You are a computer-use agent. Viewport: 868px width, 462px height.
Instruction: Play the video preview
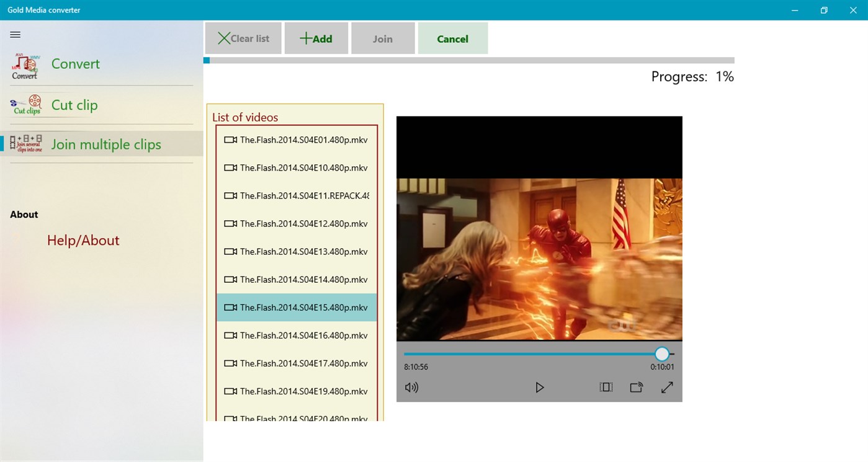pos(539,387)
